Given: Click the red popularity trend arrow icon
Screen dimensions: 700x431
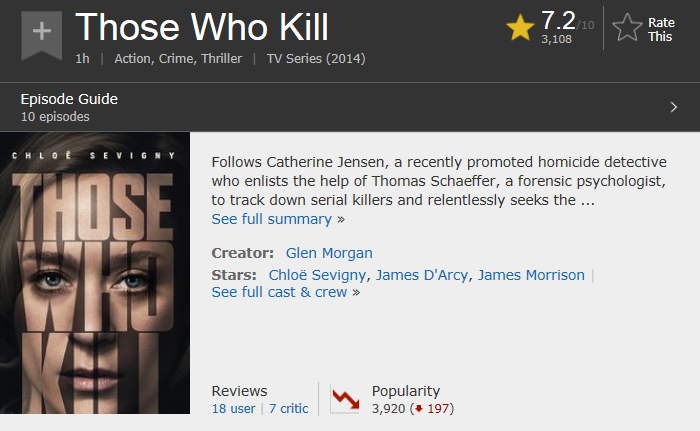Looking at the screenshot, I should tap(345, 399).
